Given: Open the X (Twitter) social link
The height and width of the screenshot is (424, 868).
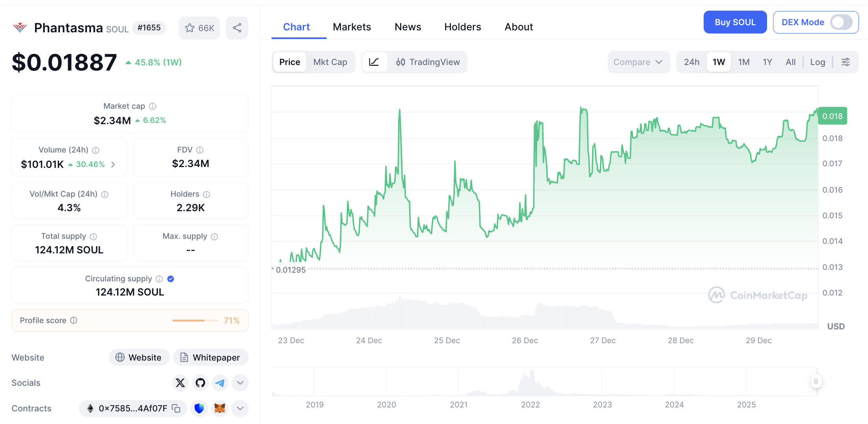Looking at the screenshot, I should (x=180, y=383).
